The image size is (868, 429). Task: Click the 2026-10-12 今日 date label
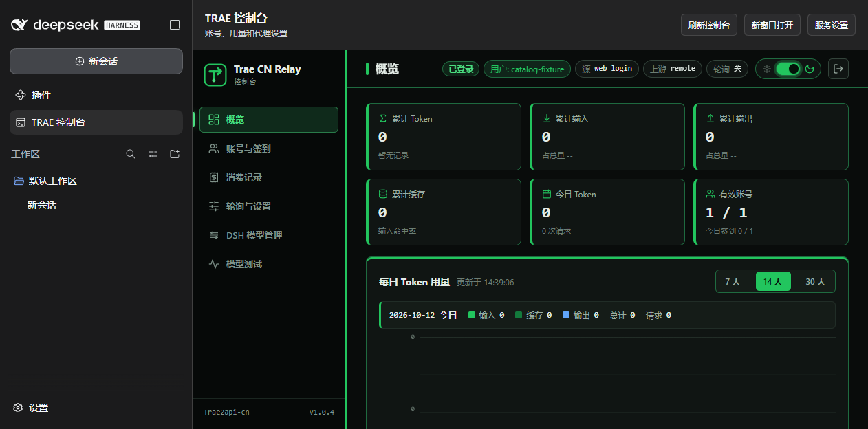tap(423, 315)
